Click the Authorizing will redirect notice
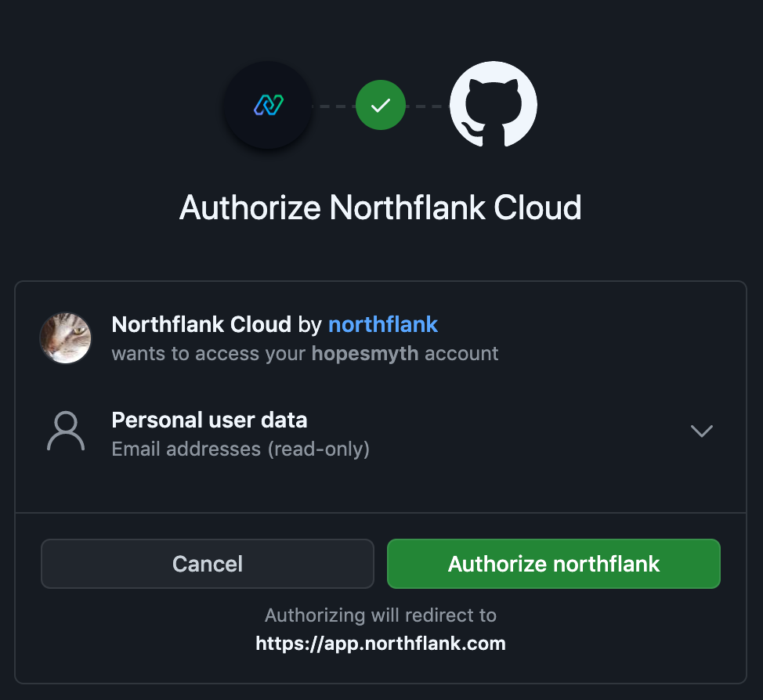This screenshot has height=700, width=763. pyautogui.click(x=381, y=615)
